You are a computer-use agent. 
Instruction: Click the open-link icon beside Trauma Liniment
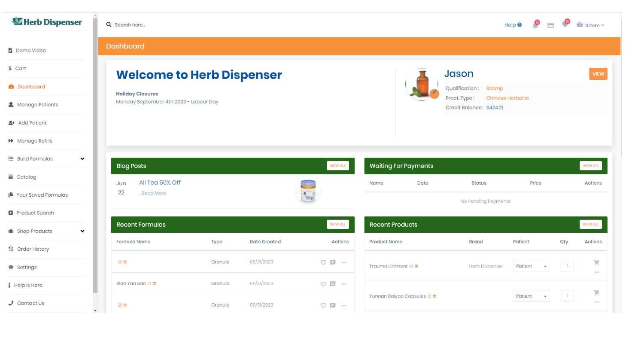(411, 266)
